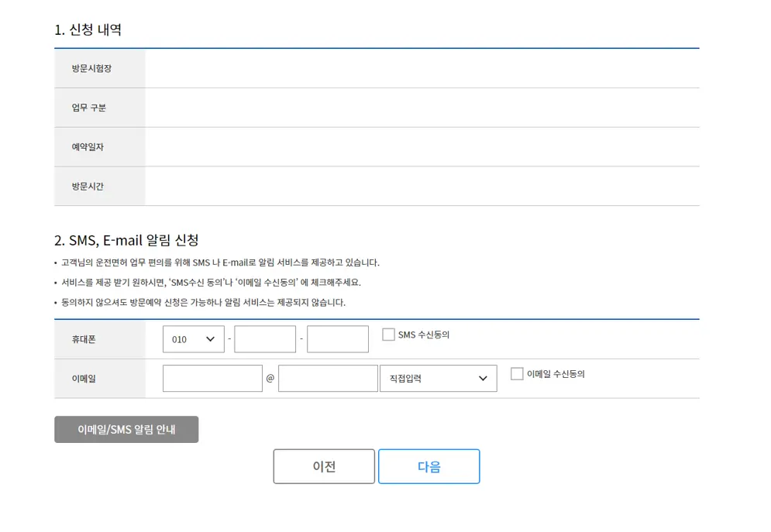Viewport: 771px width, 532px height.
Task: Open the 이메일/SMS 알림 안내 panel
Action: pos(126,429)
